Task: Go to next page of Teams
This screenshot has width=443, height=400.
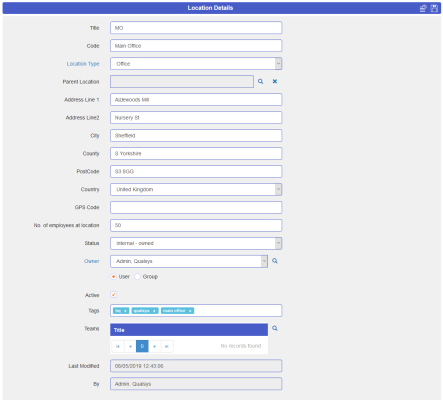Action: pos(155,346)
